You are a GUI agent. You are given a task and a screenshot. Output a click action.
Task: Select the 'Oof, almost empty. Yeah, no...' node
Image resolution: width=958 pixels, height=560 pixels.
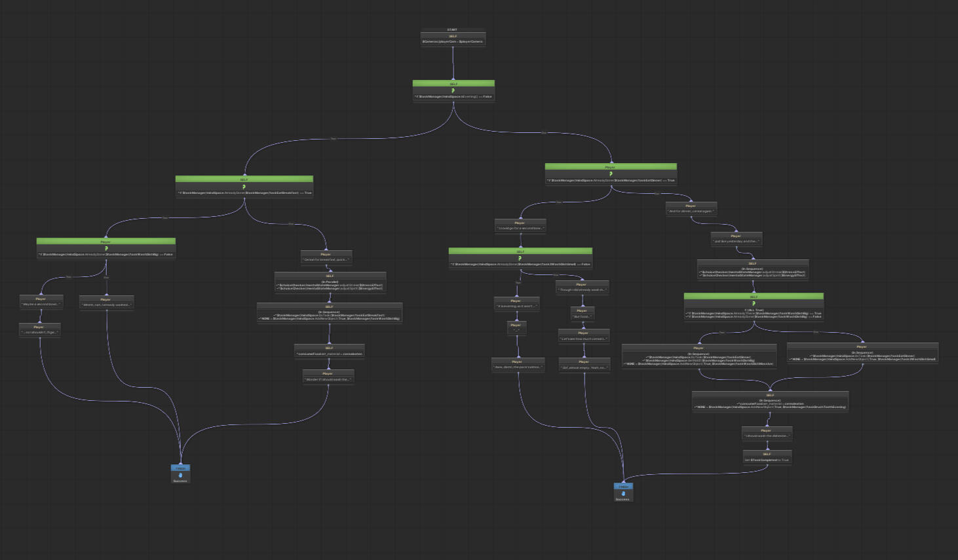[x=584, y=365]
